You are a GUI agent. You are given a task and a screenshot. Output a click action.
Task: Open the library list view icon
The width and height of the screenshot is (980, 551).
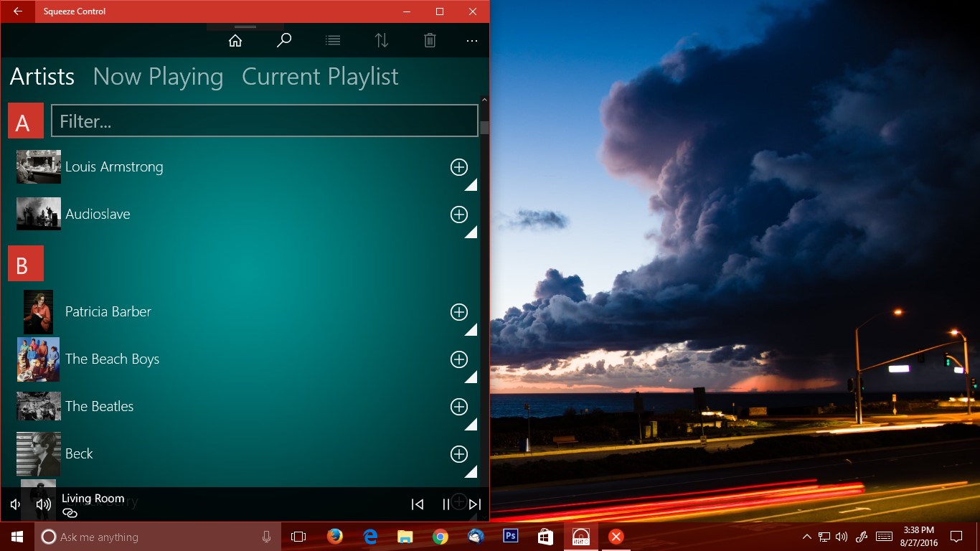[333, 40]
